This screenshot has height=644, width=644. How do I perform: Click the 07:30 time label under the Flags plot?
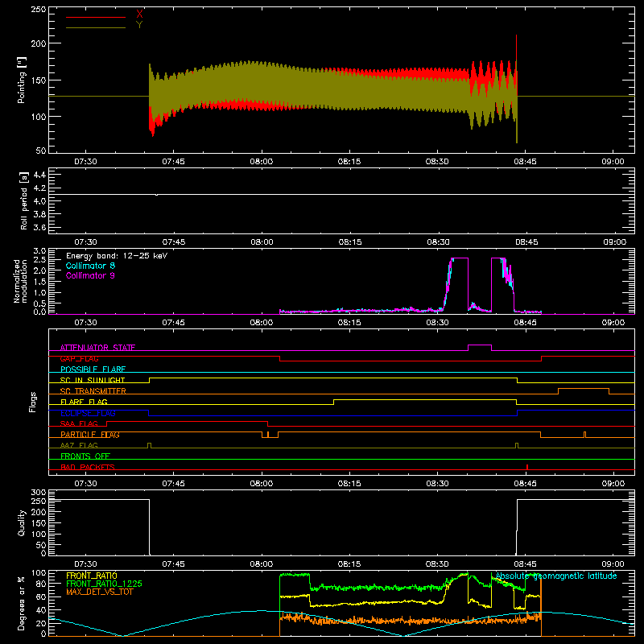(85, 484)
